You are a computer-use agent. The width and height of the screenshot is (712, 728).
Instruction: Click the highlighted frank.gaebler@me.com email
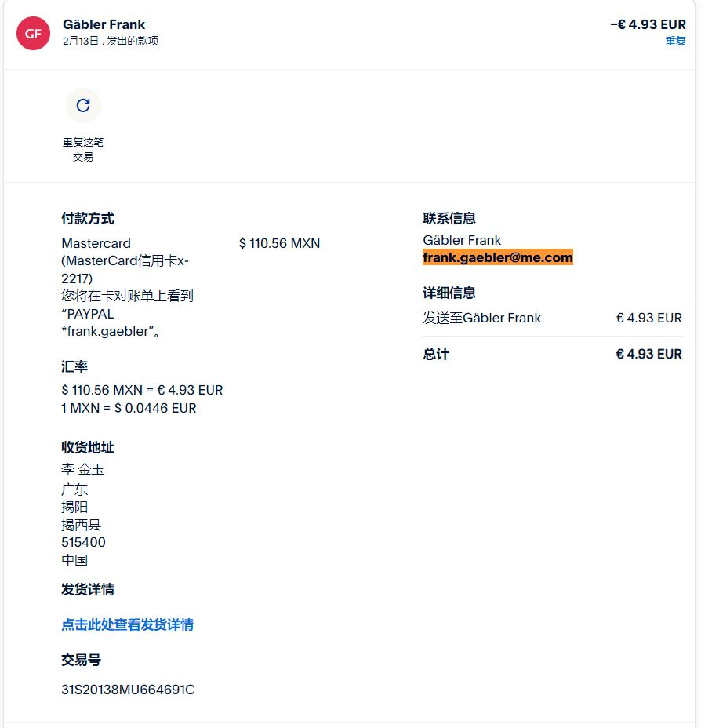tap(498, 257)
